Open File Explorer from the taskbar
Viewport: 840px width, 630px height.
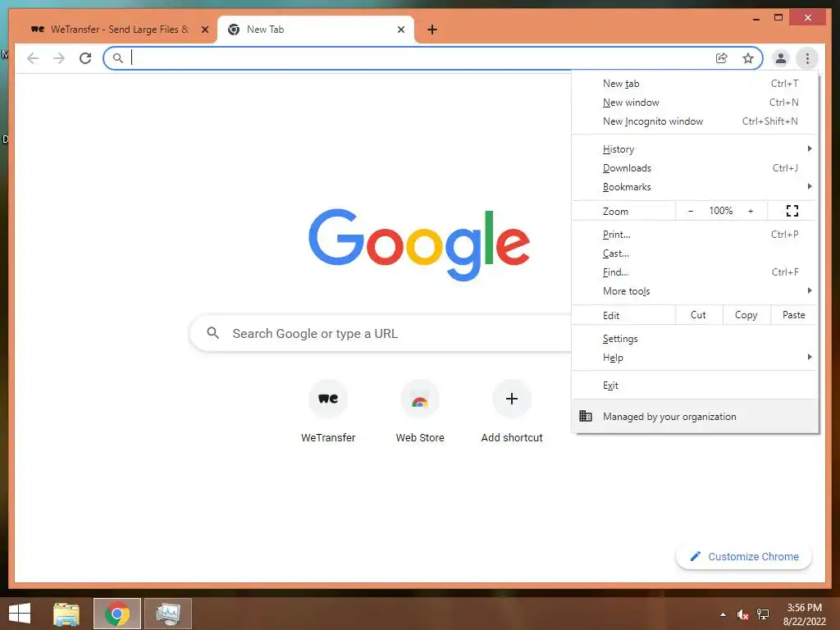(x=66, y=614)
